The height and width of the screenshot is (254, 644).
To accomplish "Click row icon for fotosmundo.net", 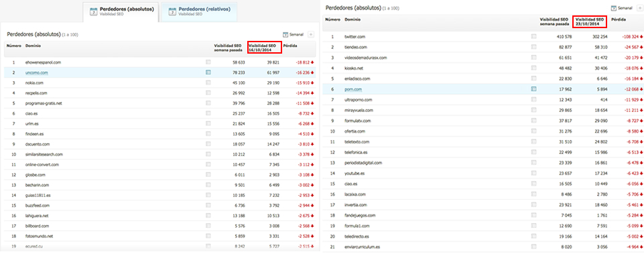I will [208, 236].
